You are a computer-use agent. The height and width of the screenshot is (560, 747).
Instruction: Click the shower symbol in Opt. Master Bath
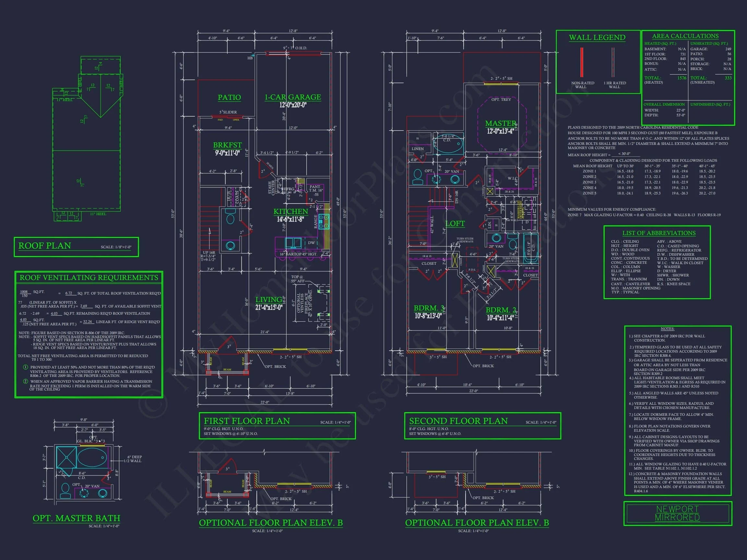click(66, 457)
